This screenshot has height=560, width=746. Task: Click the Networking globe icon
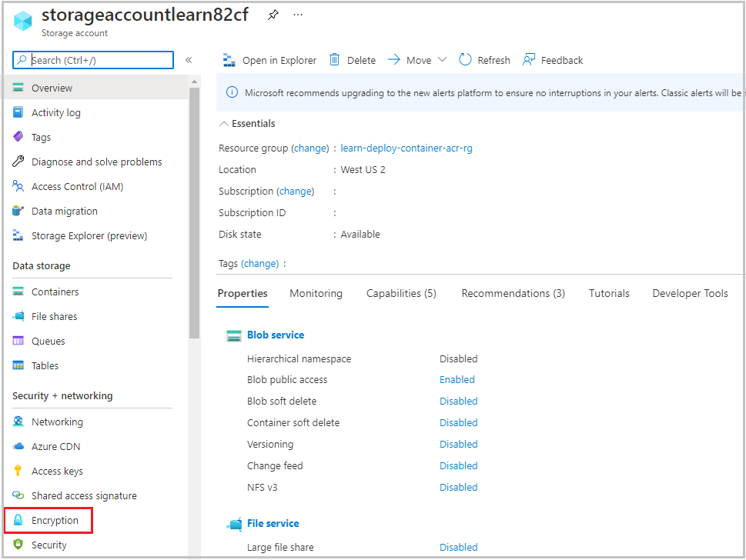tap(18, 422)
